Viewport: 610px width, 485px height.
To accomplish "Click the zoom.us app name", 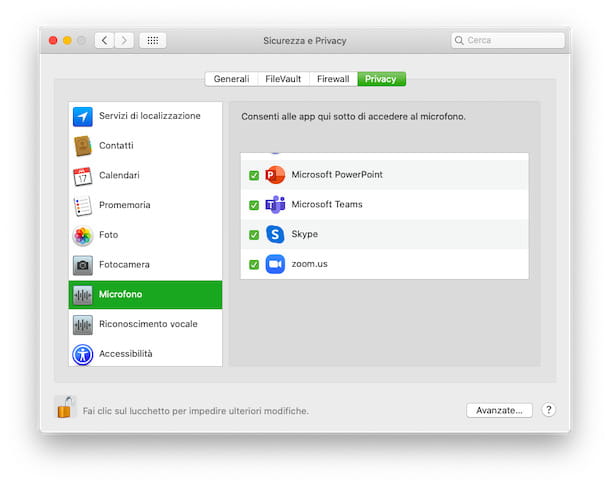I will pyautogui.click(x=309, y=264).
